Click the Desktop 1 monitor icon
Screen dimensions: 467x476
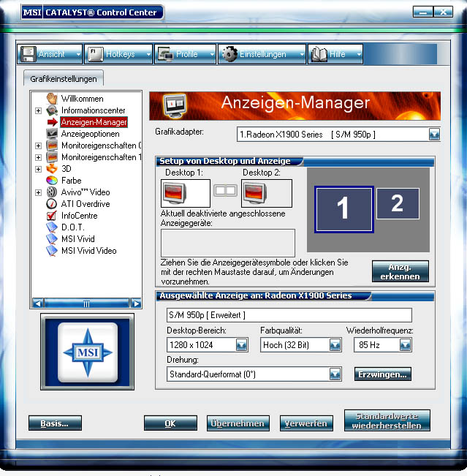point(175,193)
